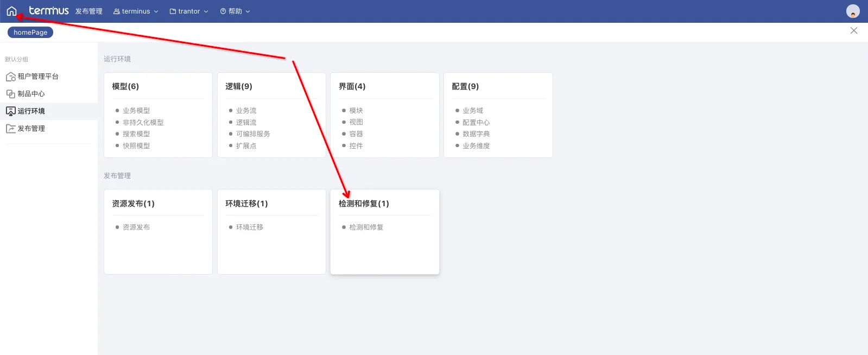Click the terminus user group icon
Image resolution: width=868 pixels, height=355 pixels.
pos(116,11)
